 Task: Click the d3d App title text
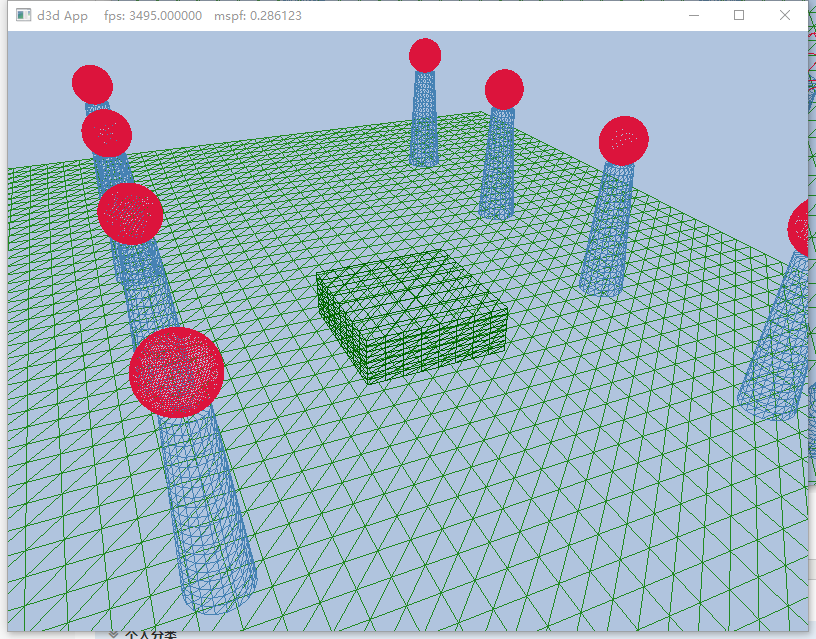coord(62,16)
